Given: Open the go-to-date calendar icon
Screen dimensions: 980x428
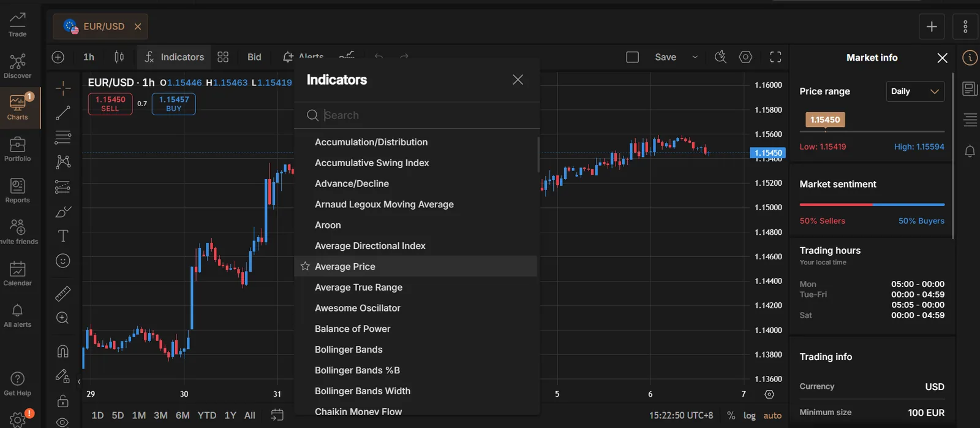Looking at the screenshot, I should coord(277,415).
